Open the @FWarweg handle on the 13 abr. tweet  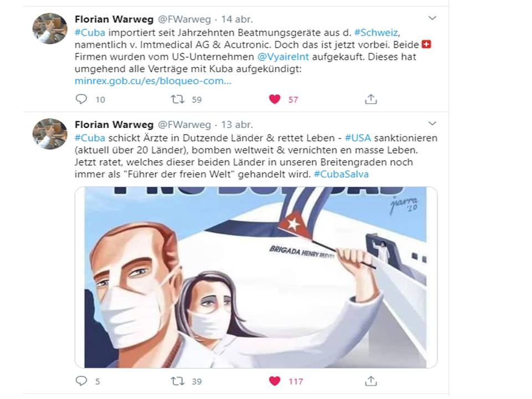[184, 125]
